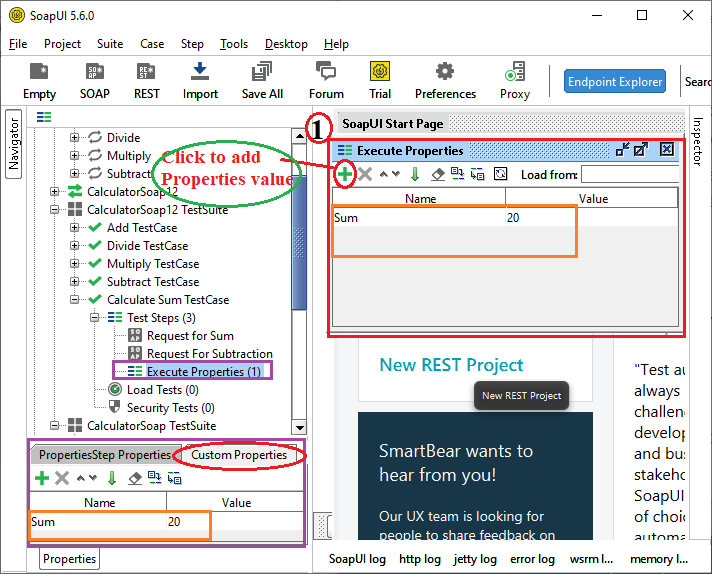Maximize the Execute Properties panel
Viewport: 712px width, 574px height.
click(x=641, y=149)
